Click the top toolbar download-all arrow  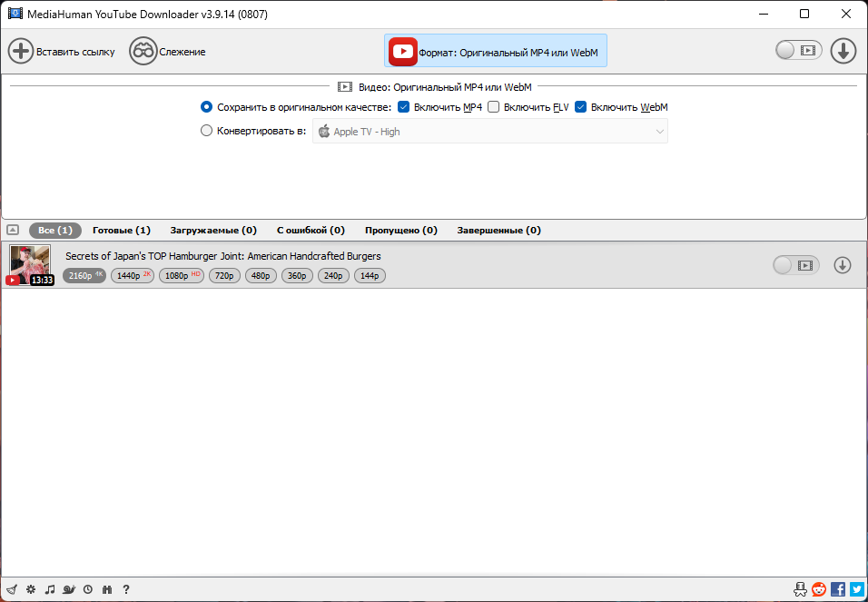click(x=843, y=51)
